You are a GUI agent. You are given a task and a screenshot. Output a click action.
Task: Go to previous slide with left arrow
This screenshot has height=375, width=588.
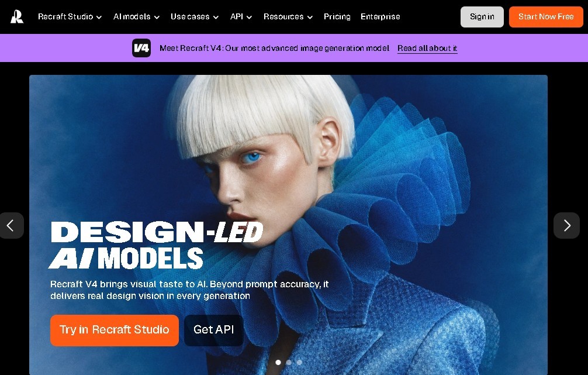click(11, 226)
